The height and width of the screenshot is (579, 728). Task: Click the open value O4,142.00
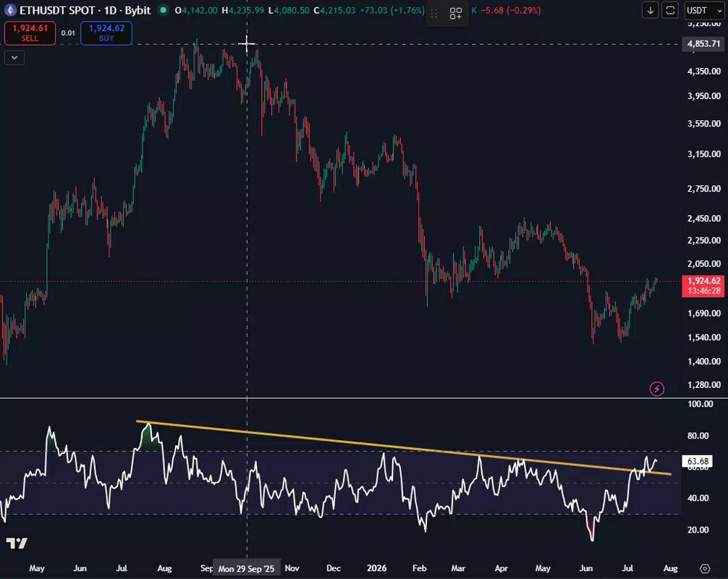coord(196,10)
